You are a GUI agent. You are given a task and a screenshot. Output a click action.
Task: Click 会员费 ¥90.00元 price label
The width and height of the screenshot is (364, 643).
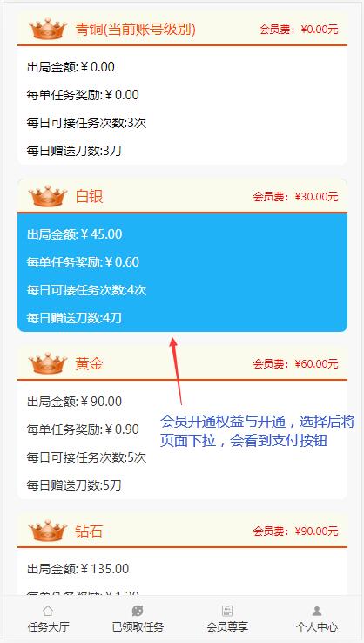point(295,531)
